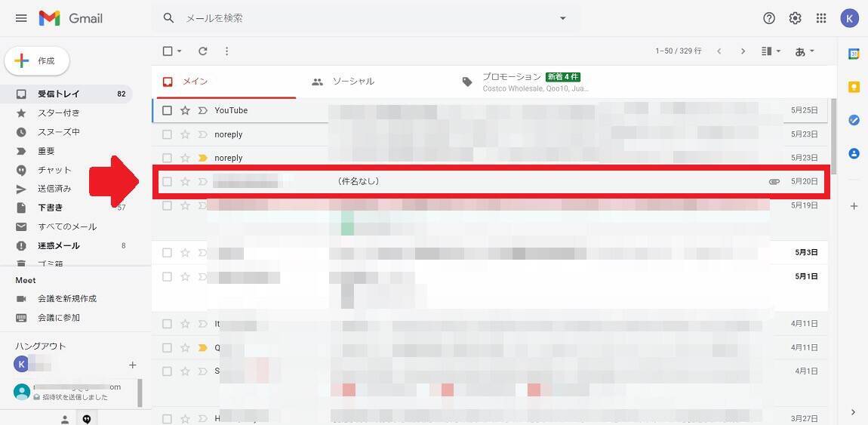Tick the checkbox for the YouTube email
868x425 pixels.
click(167, 110)
